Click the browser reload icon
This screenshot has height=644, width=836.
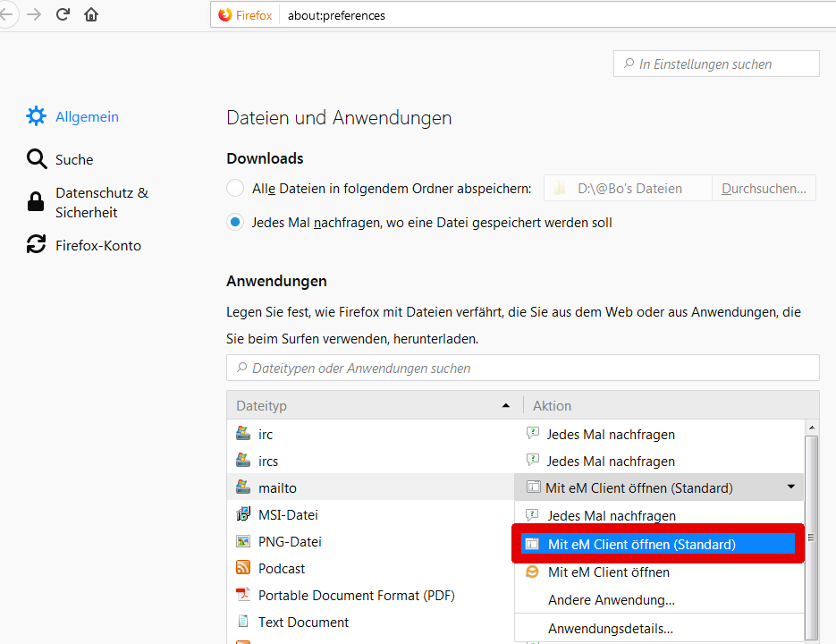pos(63,14)
